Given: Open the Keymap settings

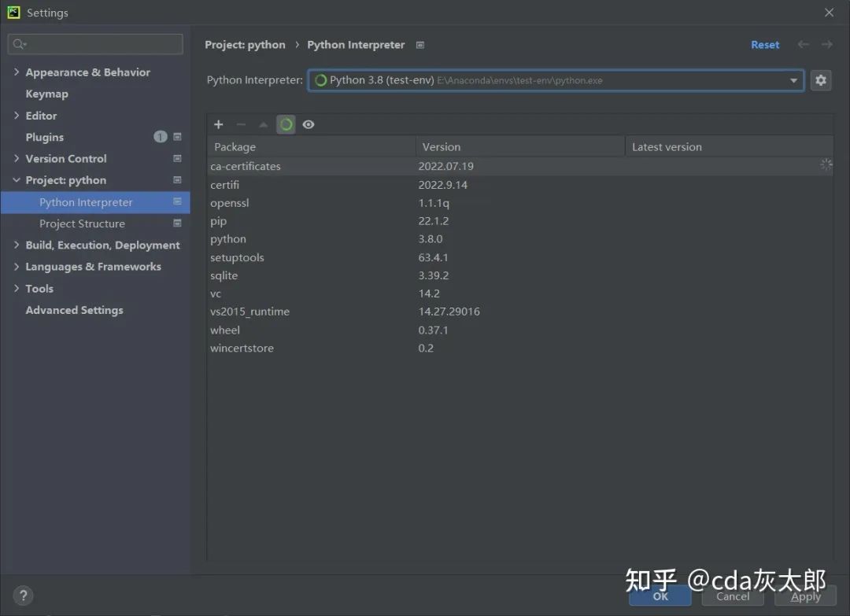Looking at the screenshot, I should click(46, 94).
